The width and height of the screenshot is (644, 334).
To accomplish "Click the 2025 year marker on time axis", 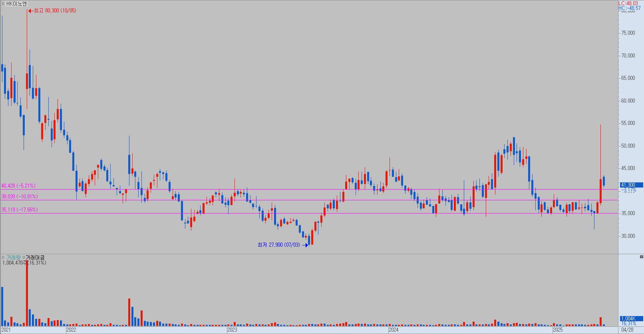I will [x=558, y=330].
